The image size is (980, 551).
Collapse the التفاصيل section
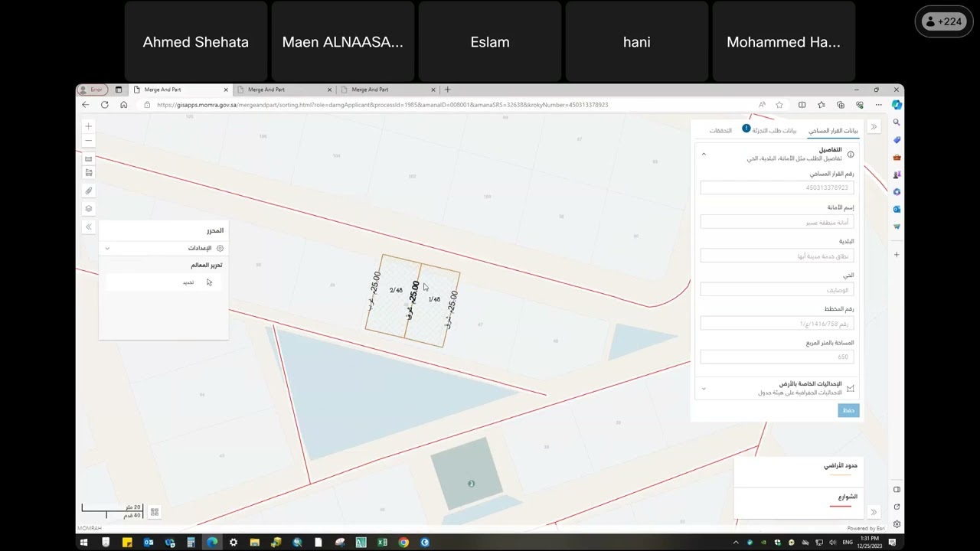pyautogui.click(x=704, y=155)
